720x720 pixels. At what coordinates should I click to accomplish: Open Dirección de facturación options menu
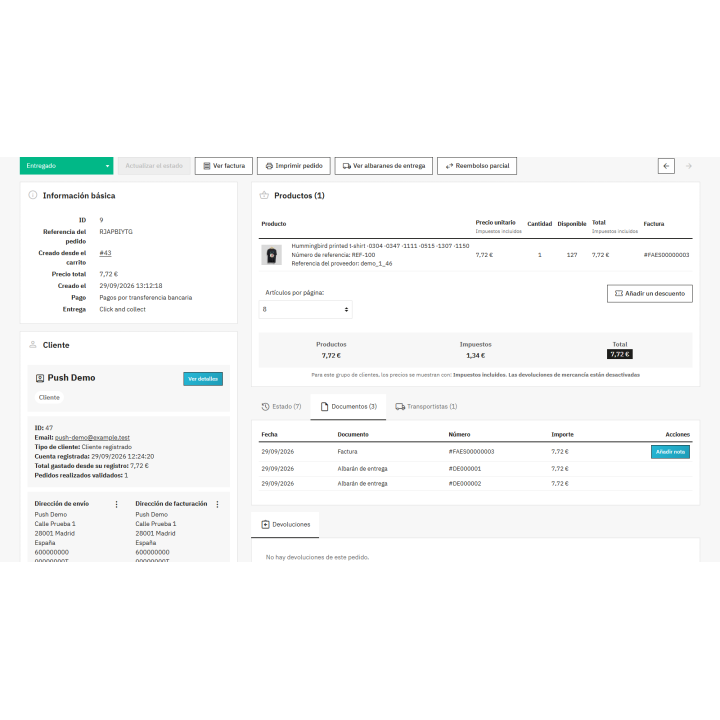tap(218, 504)
